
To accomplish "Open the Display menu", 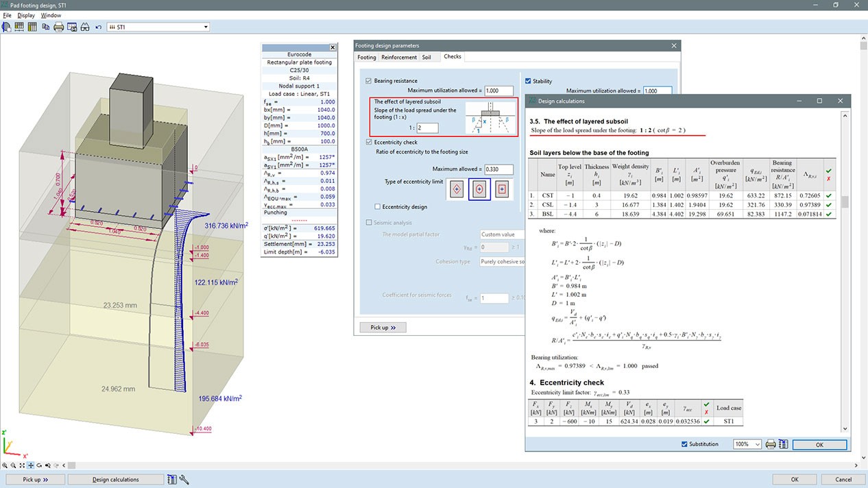I will [x=26, y=15].
